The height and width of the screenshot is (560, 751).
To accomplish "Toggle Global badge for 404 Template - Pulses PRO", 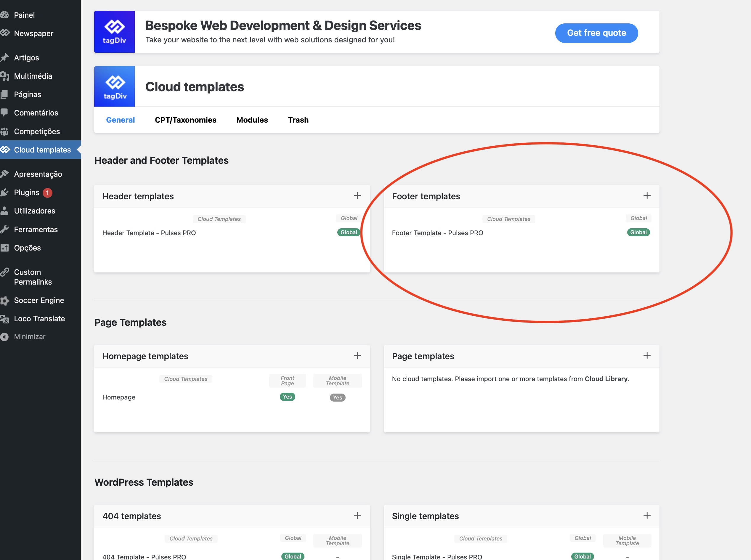I will (x=293, y=557).
